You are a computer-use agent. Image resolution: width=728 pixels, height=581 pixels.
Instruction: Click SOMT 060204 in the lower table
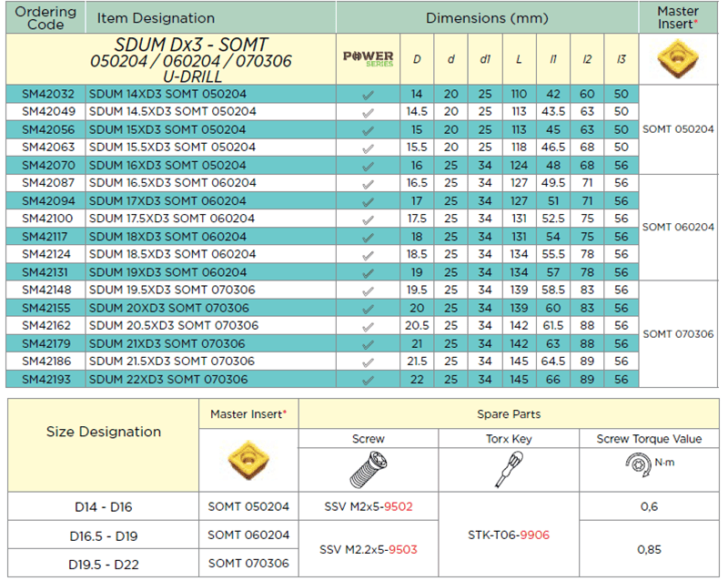pyautogui.click(x=248, y=535)
